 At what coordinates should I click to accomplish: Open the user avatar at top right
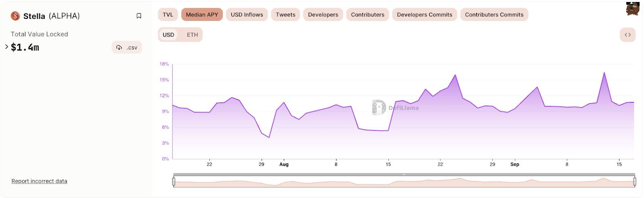pyautogui.click(x=633, y=8)
